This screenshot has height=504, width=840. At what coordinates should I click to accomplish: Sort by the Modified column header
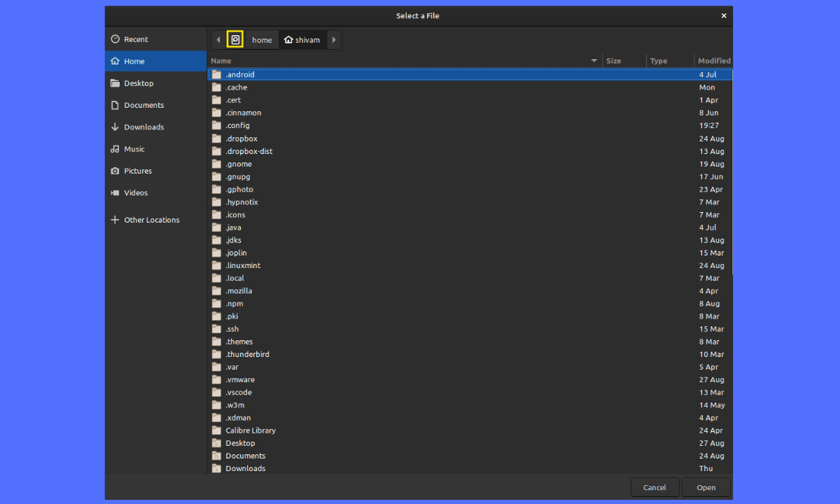coord(713,61)
